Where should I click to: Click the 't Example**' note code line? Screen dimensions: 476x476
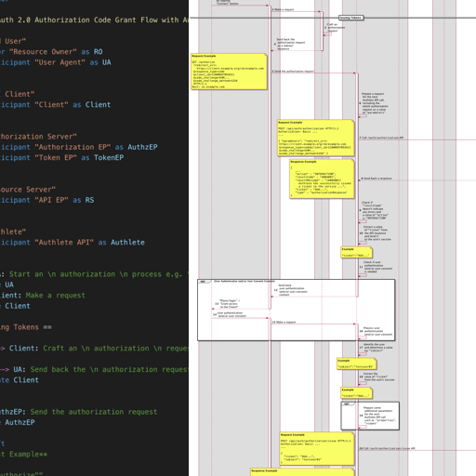pyautogui.click(x=24, y=455)
